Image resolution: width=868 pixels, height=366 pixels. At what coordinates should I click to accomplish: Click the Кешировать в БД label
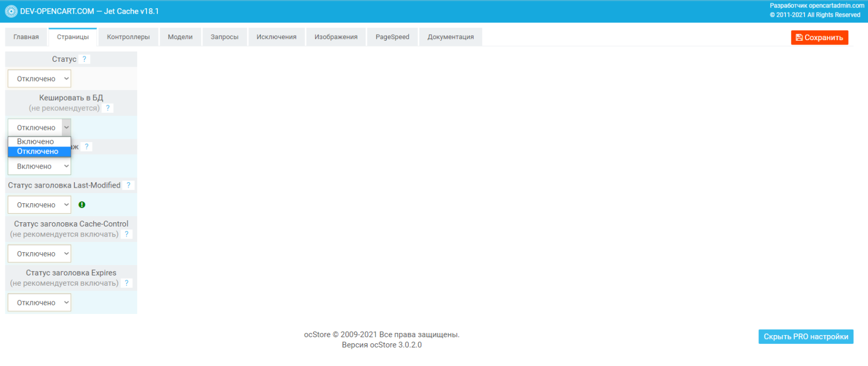[x=71, y=98]
